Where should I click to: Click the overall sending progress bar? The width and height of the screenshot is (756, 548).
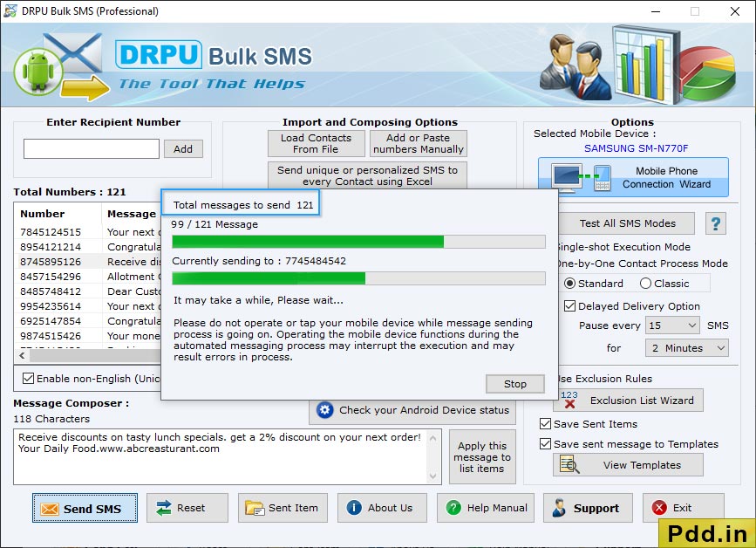358,242
